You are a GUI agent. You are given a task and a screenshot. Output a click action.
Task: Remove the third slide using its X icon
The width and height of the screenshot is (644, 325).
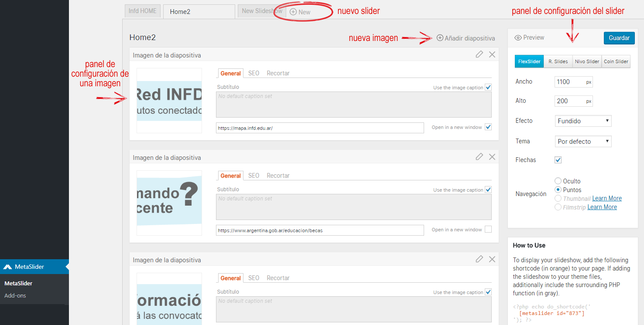pos(492,259)
